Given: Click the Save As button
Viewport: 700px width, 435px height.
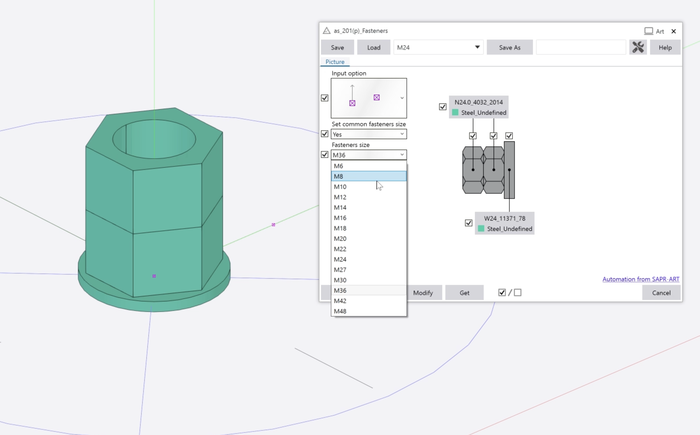Looking at the screenshot, I should tap(509, 47).
